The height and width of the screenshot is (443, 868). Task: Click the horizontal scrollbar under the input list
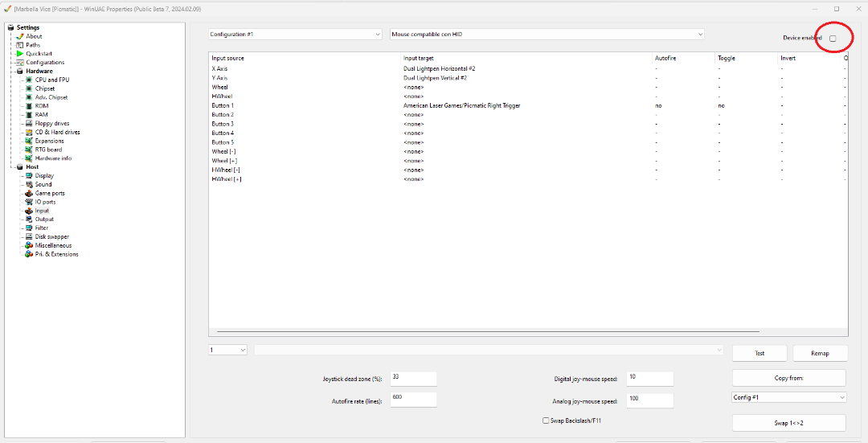pos(489,331)
